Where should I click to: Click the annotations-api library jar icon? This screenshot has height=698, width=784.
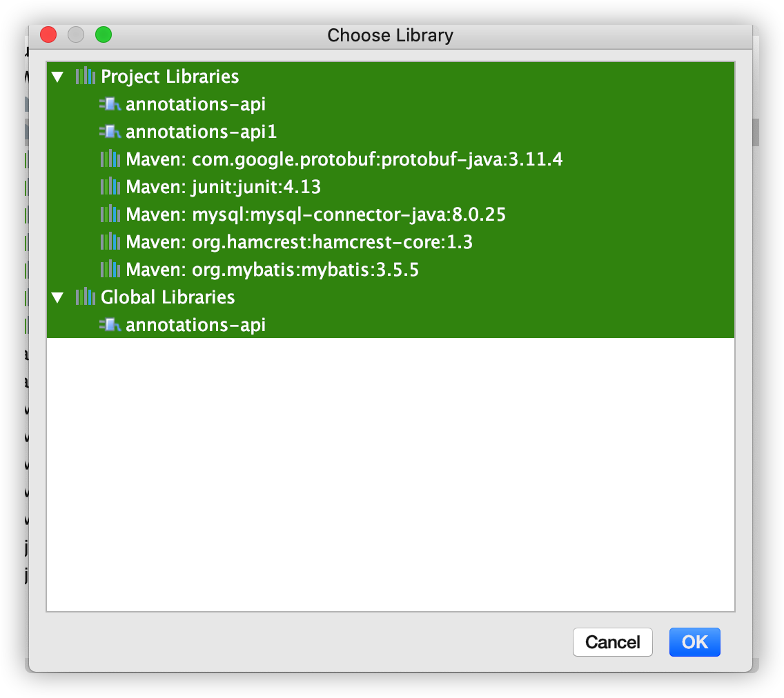[x=111, y=104]
